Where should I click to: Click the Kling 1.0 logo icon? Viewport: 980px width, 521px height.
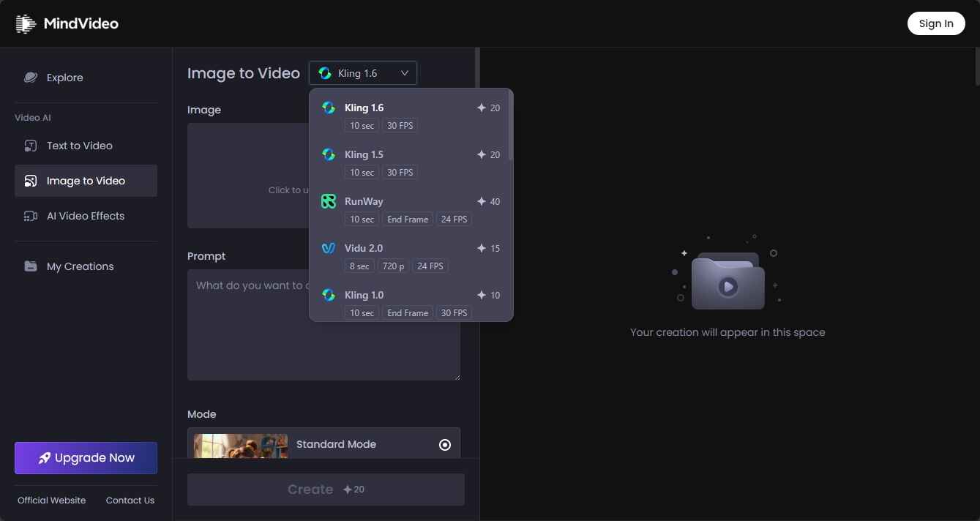tap(329, 295)
